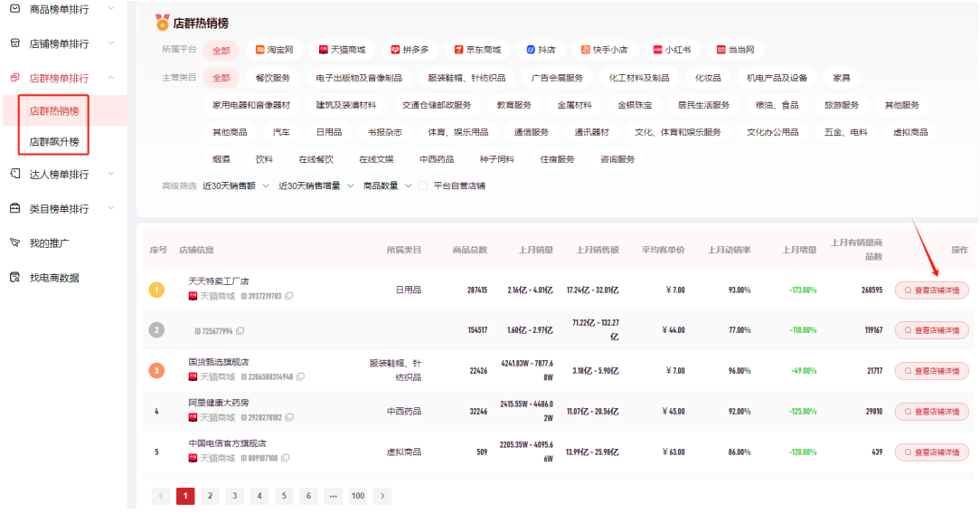Click the rank 2 silver medal badge
Screen dimensions: 980x514
(156, 329)
